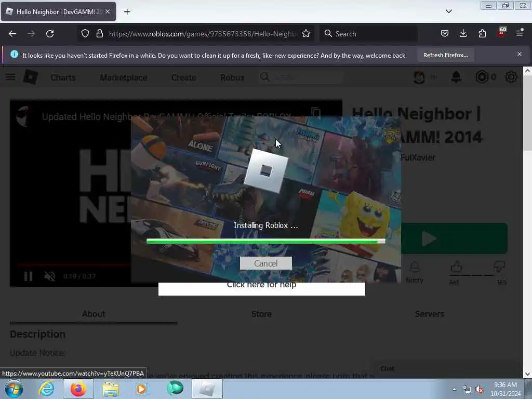Click the page scrollbar up arrow
Screen dimensions: 532x399
[x=528, y=71]
